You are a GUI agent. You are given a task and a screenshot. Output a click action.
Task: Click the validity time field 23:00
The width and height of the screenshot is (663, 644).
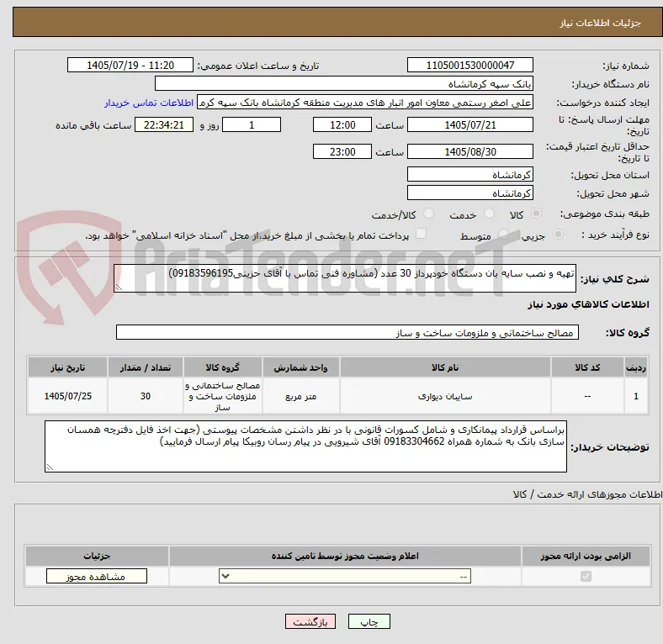[342, 151]
